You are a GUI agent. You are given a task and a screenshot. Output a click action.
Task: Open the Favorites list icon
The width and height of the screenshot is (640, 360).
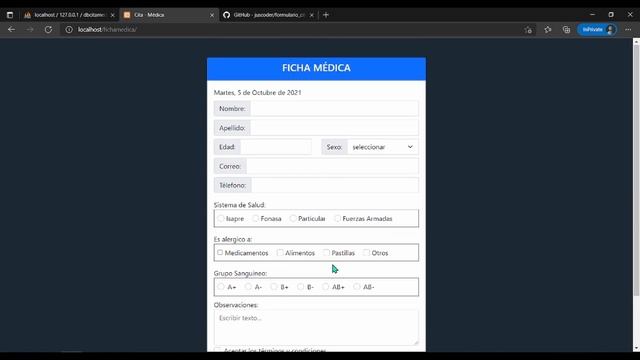pos(548,29)
